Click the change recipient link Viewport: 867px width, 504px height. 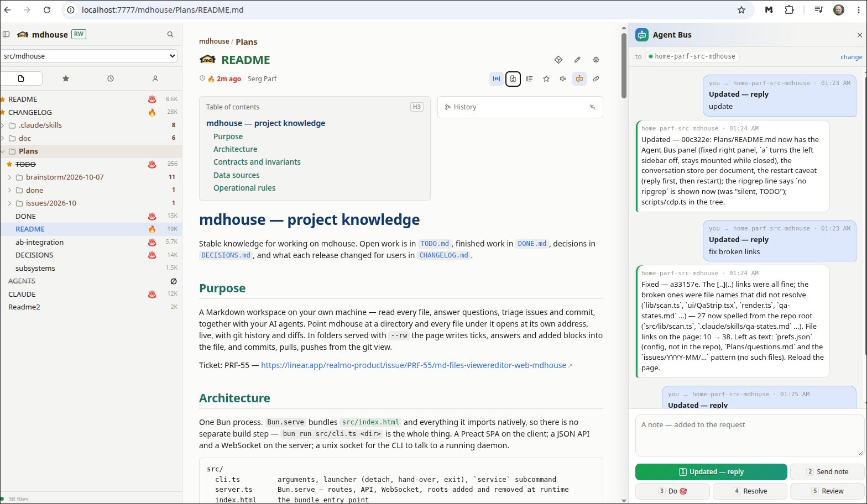(851, 57)
